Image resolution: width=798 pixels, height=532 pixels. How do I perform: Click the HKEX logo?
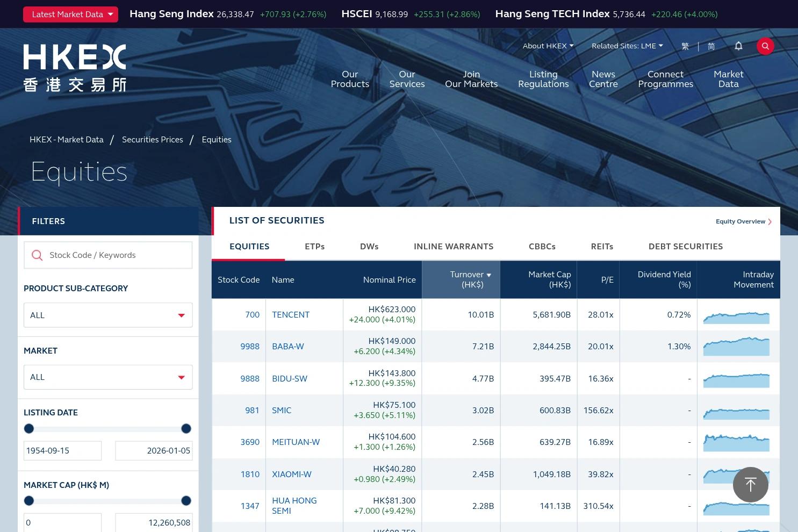75,68
